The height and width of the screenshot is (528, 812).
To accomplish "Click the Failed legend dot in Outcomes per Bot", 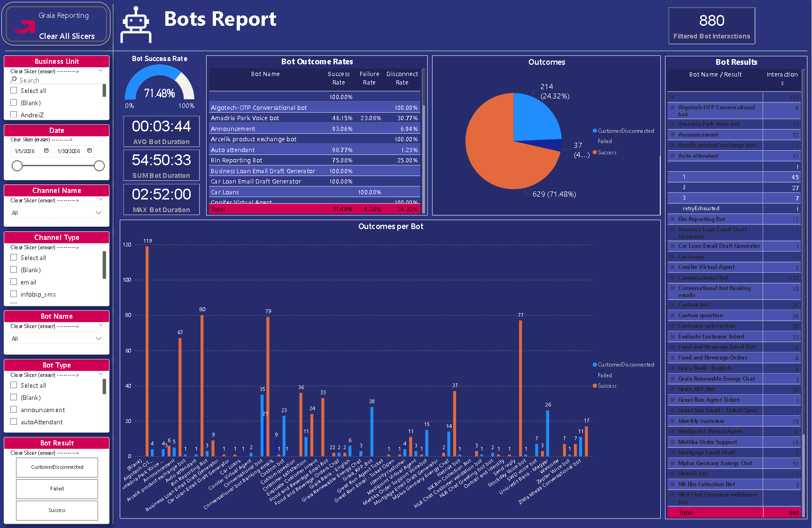I will tap(595, 375).
